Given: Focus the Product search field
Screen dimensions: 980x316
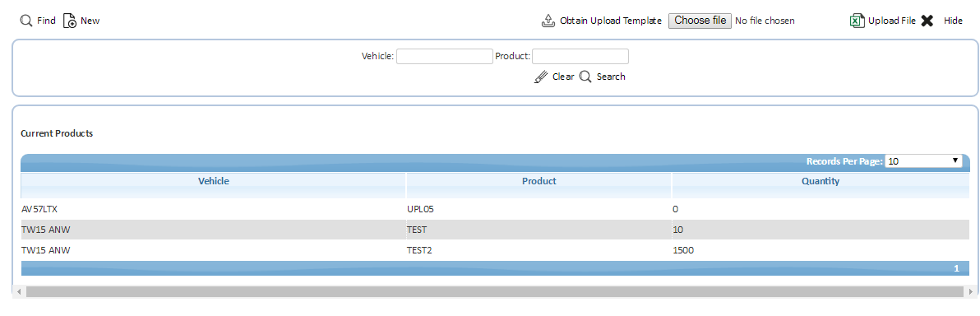Looking at the screenshot, I should click(x=580, y=56).
